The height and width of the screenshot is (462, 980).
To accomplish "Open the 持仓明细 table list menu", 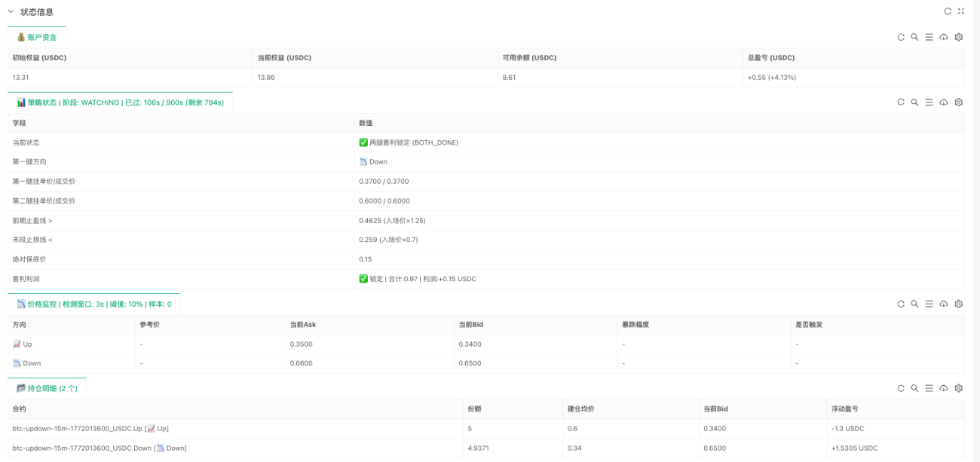I will pos(929,388).
